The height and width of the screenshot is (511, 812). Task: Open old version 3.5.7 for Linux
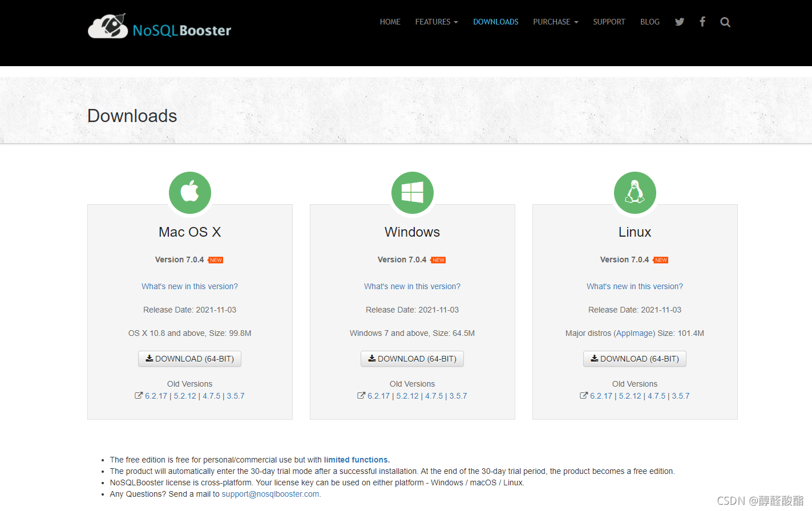pos(681,396)
